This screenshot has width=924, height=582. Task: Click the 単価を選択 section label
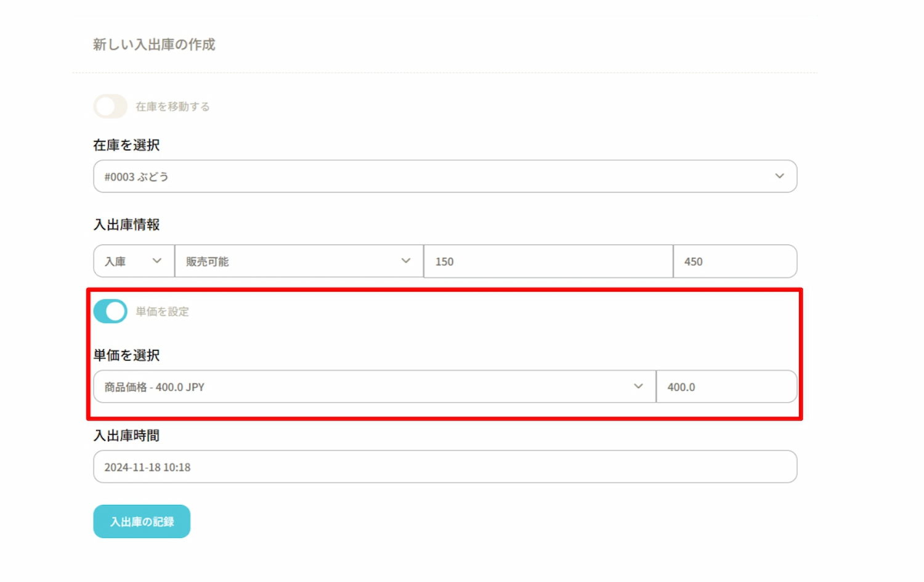pos(126,355)
